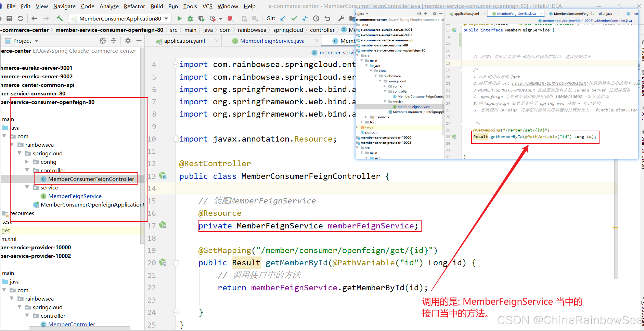Screen dimensions: 644x331
Task: Open the MEMBER-SERVICE-PROVIDER URL link in comment
Action: 549,83
